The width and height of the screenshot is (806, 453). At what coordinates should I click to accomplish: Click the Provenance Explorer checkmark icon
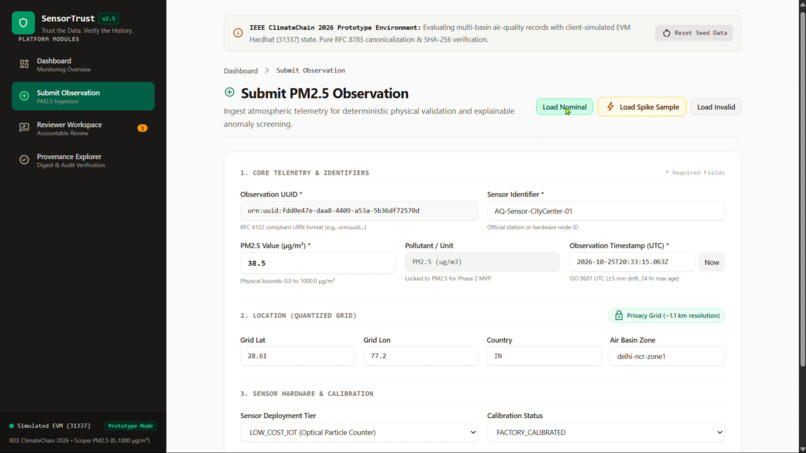(x=24, y=160)
